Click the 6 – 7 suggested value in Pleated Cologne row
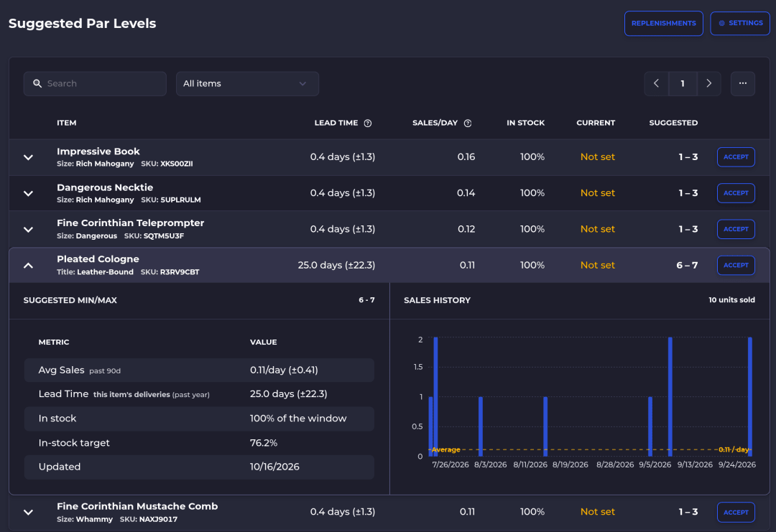 coord(687,266)
